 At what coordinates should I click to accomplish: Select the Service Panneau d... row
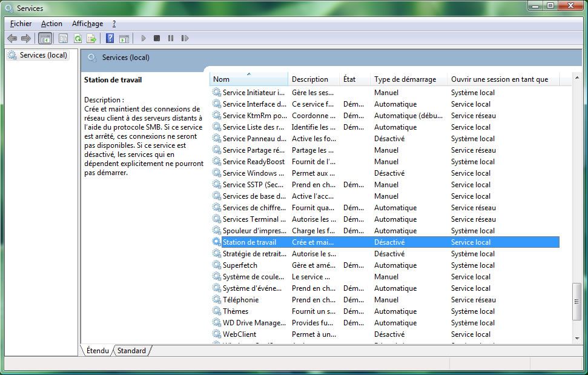(385, 138)
